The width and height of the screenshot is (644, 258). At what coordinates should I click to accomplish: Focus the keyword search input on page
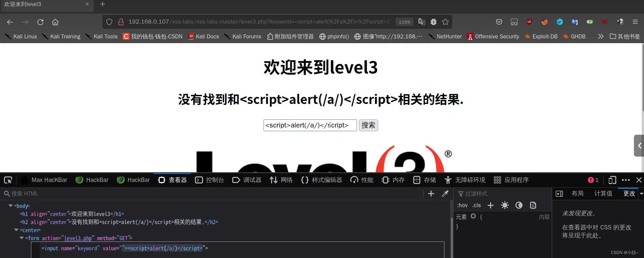(310, 125)
